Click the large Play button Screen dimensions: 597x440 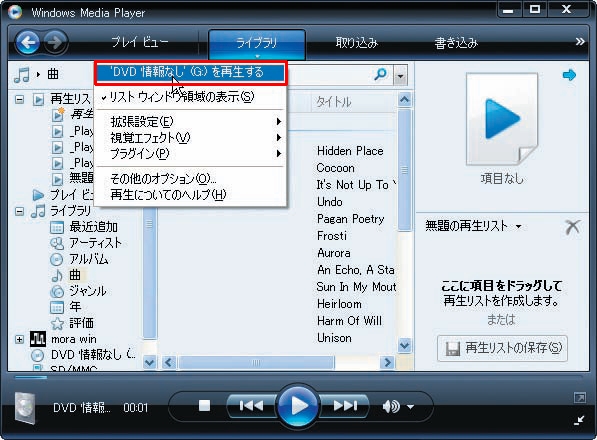(x=298, y=406)
